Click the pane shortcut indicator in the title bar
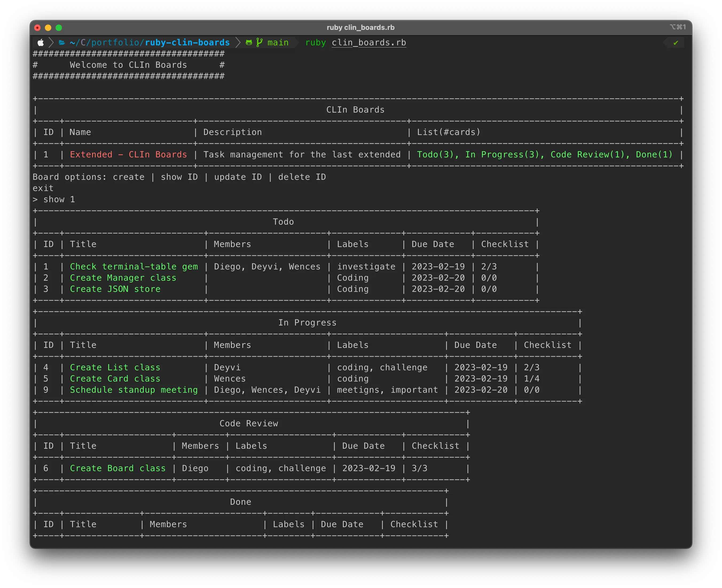 [x=678, y=27]
